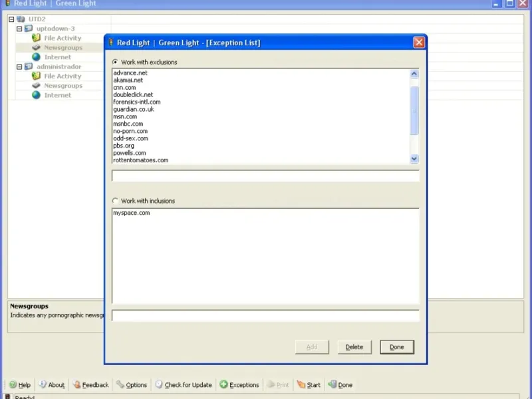Click the Options wrench icon
This screenshot has width=532, height=399.
point(120,384)
